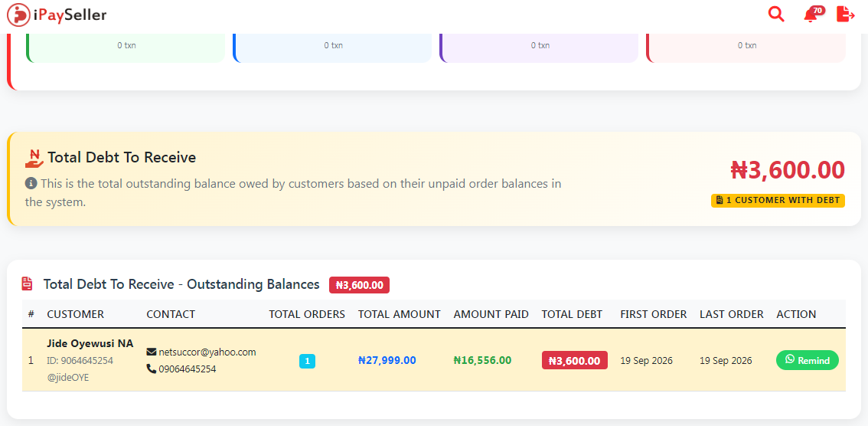
Task: Click the blue total orders badge showing 1
Action: tap(307, 361)
